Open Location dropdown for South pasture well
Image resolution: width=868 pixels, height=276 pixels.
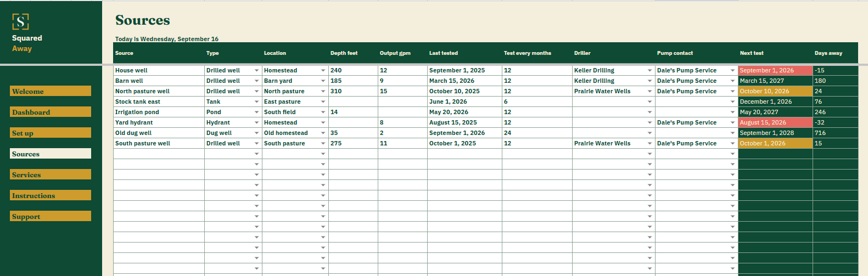tap(323, 144)
